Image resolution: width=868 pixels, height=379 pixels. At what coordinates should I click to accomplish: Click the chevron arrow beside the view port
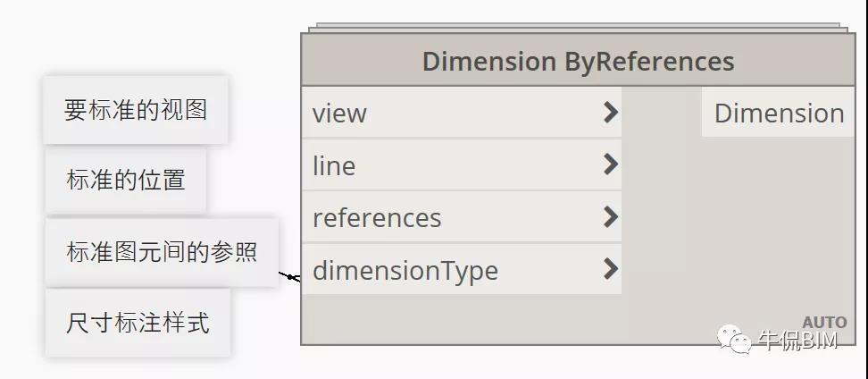tap(611, 113)
